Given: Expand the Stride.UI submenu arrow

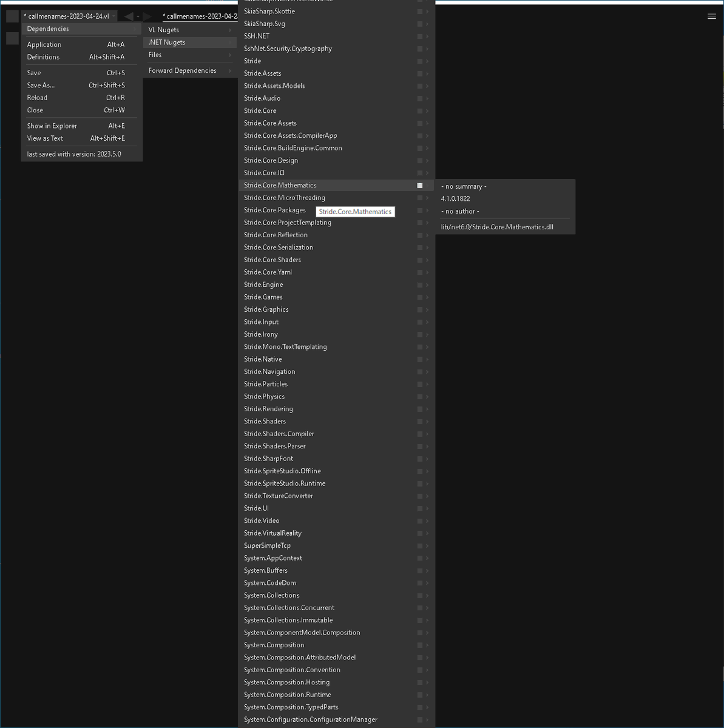Looking at the screenshot, I should tap(427, 509).
